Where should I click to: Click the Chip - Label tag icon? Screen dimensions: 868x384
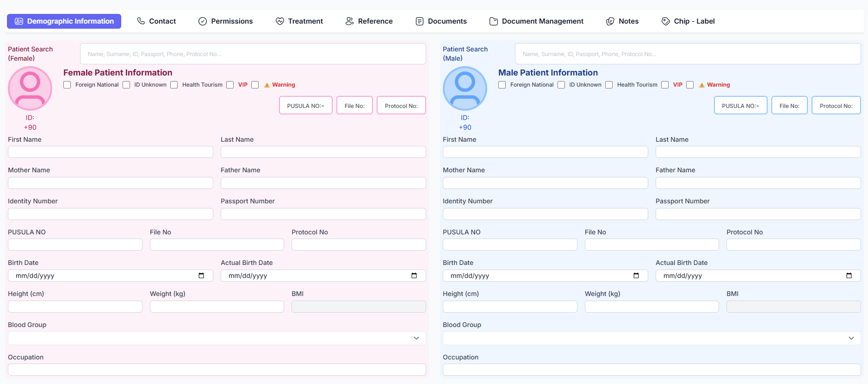tap(666, 21)
